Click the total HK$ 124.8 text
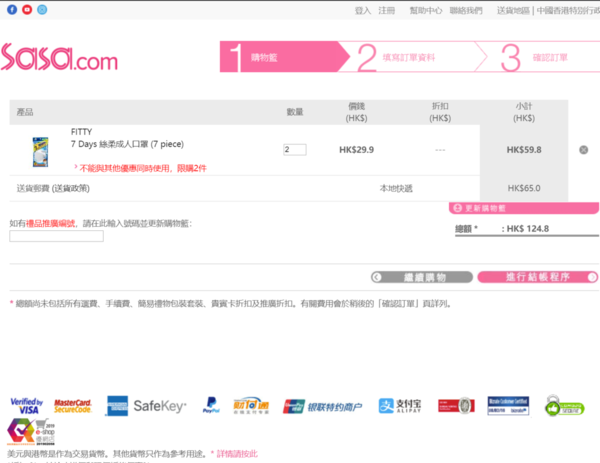Image resolution: width=600 pixels, height=463 pixels. [527, 229]
